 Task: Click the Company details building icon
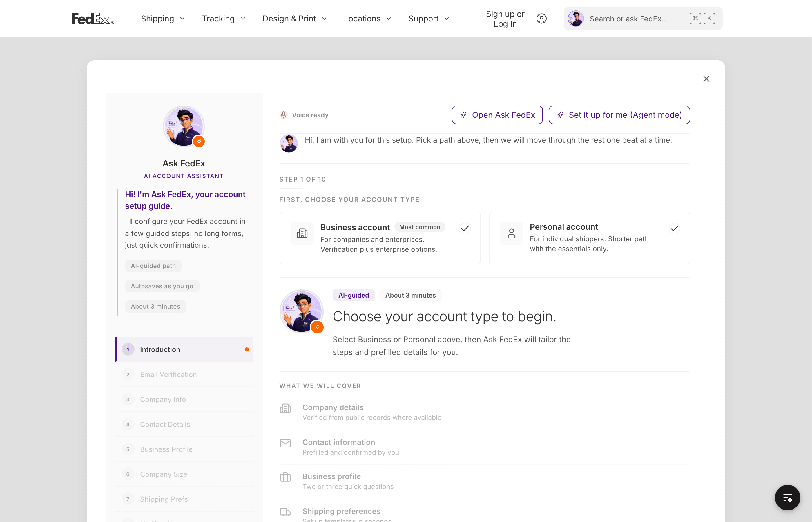[x=285, y=408]
